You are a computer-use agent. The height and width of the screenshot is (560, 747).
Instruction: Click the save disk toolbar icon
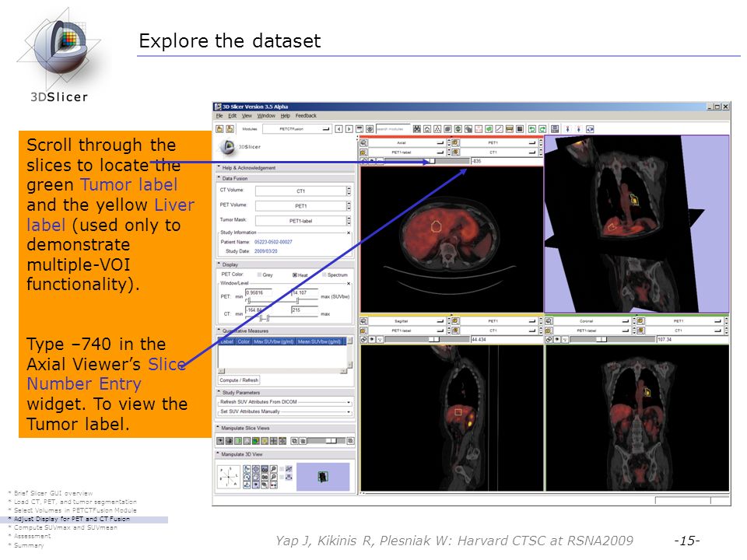click(555, 129)
